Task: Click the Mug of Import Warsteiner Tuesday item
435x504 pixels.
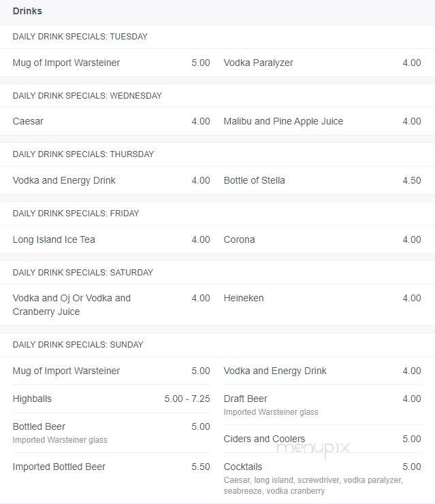Action: coord(112,63)
